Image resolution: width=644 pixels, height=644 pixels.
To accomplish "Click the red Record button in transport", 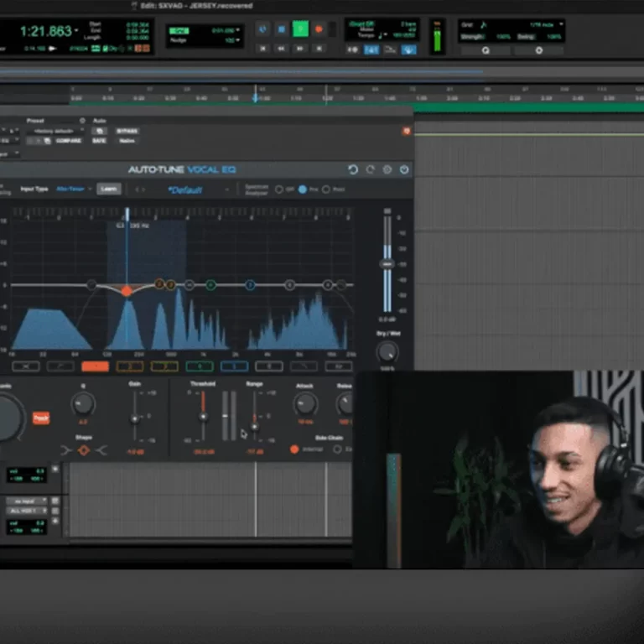I will pyautogui.click(x=319, y=29).
